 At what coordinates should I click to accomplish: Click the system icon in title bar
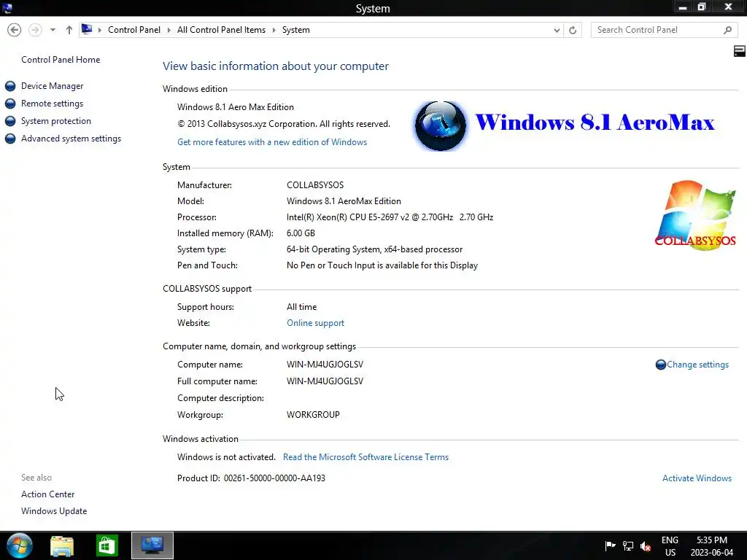click(x=7, y=7)
